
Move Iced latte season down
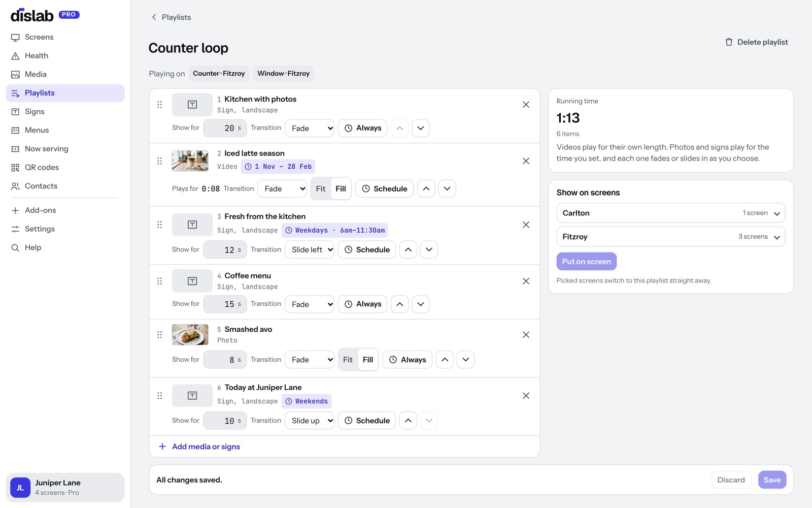[x=447, y=189]
